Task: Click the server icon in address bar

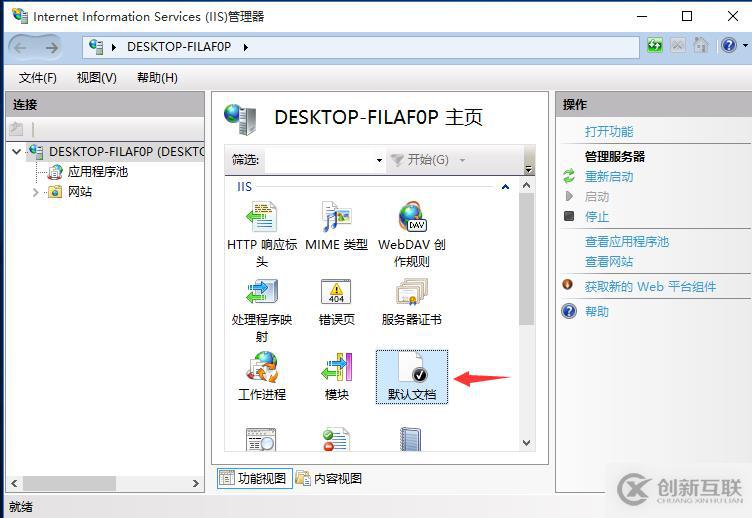Action: (96, 47)
